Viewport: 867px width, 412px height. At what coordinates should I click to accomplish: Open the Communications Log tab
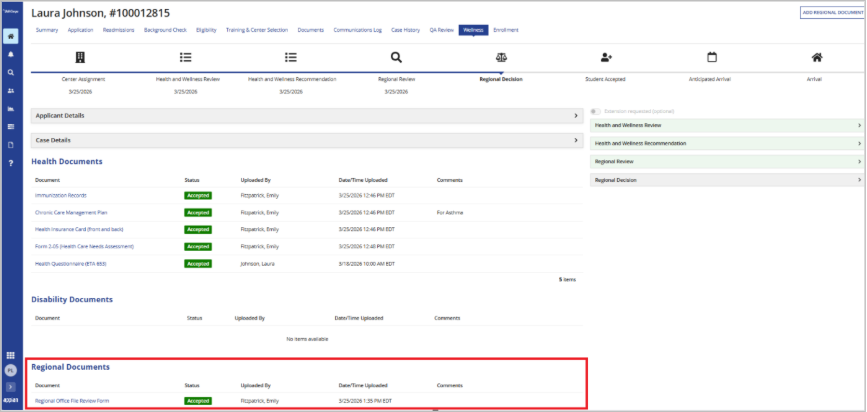(357, 30)
